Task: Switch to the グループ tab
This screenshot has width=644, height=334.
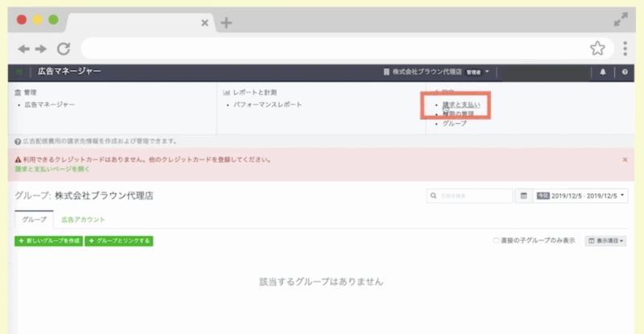Action: pos(34,220)
